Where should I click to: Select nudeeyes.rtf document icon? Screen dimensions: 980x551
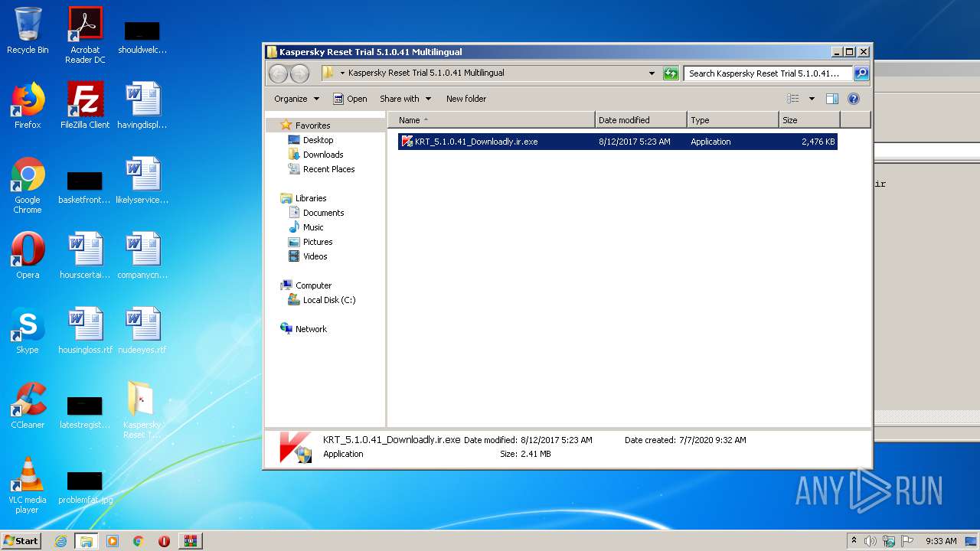pos(142,331)
